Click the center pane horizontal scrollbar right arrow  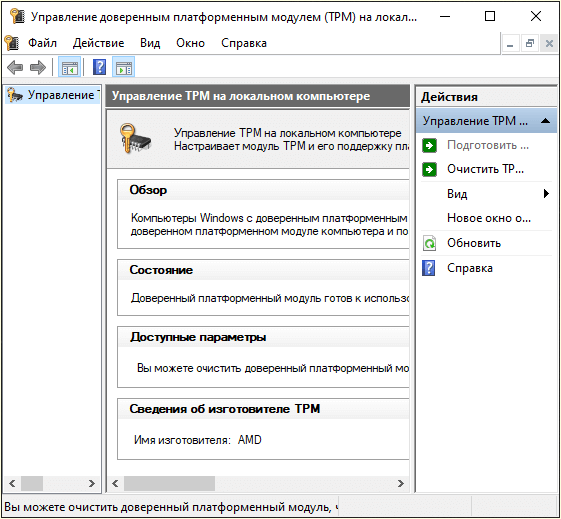401,484
